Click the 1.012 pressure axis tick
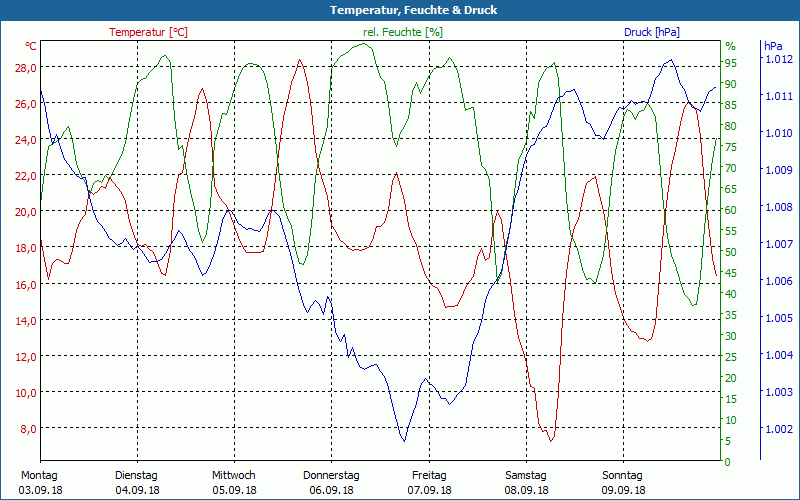This screenshot has height=500, width=800. (x=778, y=60)
